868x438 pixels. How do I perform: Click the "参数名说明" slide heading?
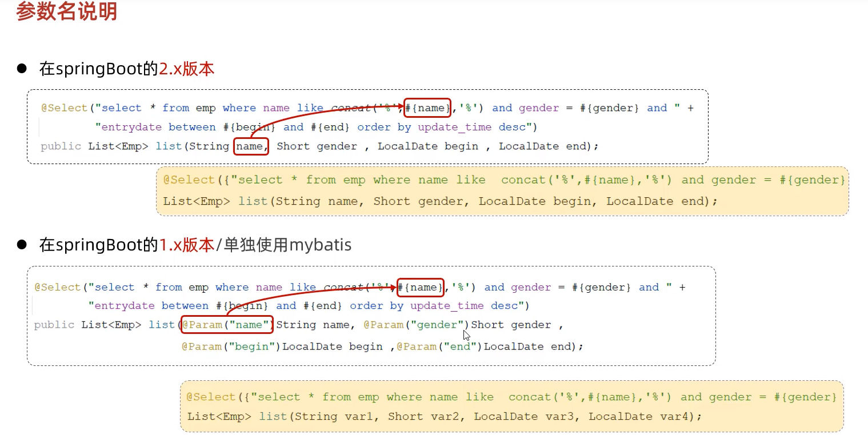67,11
